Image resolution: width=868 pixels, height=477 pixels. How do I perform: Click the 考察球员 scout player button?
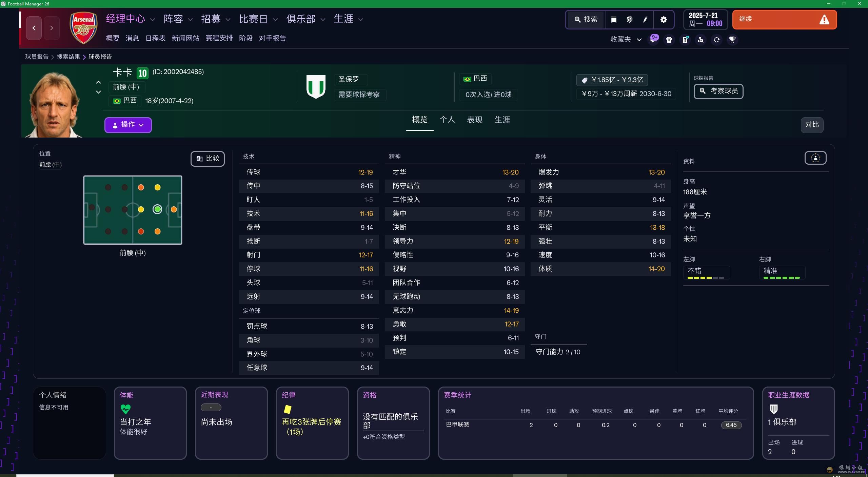[x=718, y=91]
